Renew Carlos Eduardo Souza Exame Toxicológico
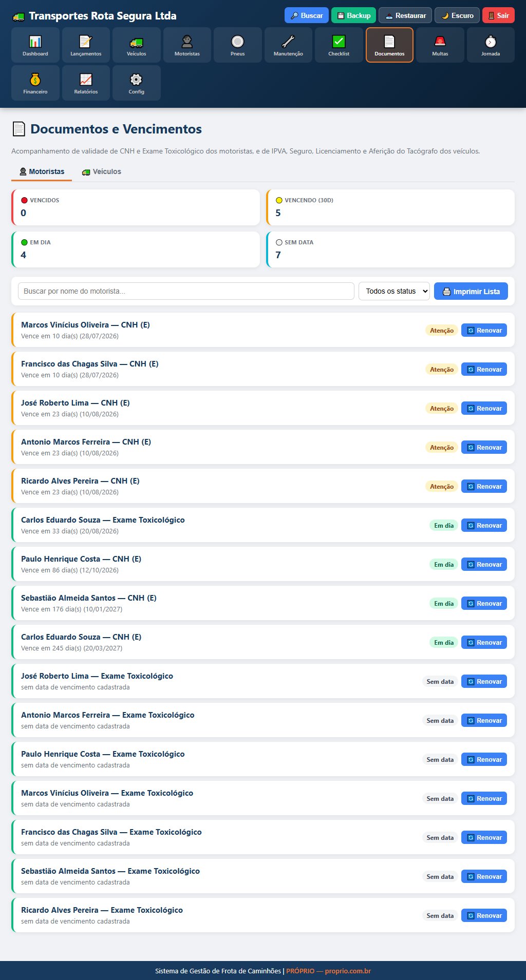526x980 pixels. (484, 525)
